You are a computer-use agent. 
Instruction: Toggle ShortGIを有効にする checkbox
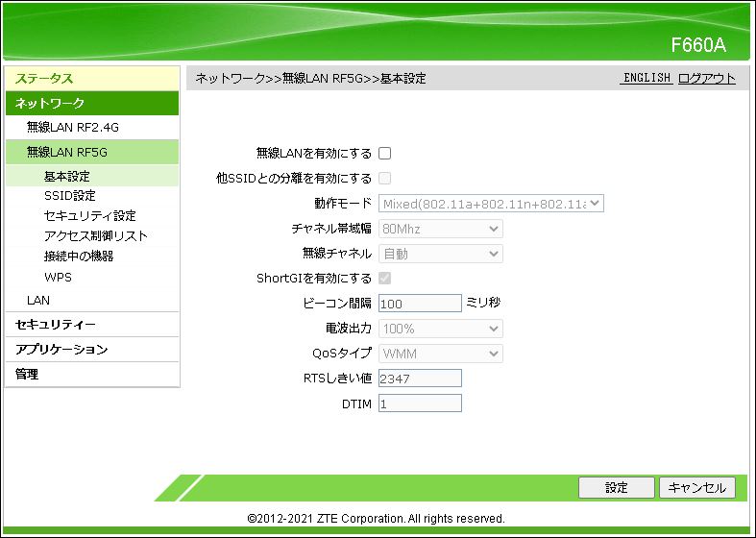click(384, 279)
